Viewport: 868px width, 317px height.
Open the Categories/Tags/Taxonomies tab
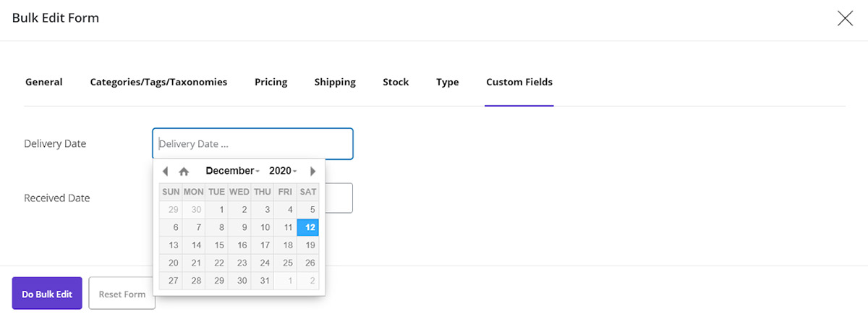158,83
